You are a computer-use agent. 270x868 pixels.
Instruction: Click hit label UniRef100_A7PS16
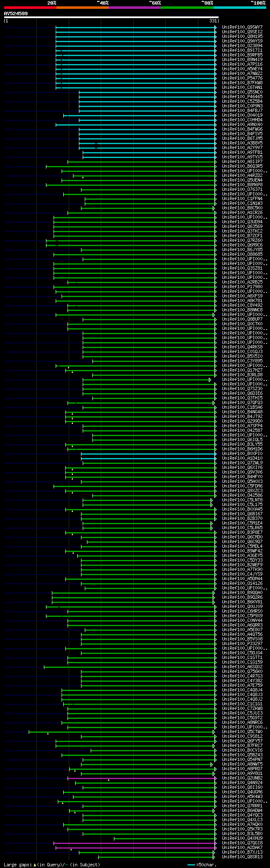point(242,64)
